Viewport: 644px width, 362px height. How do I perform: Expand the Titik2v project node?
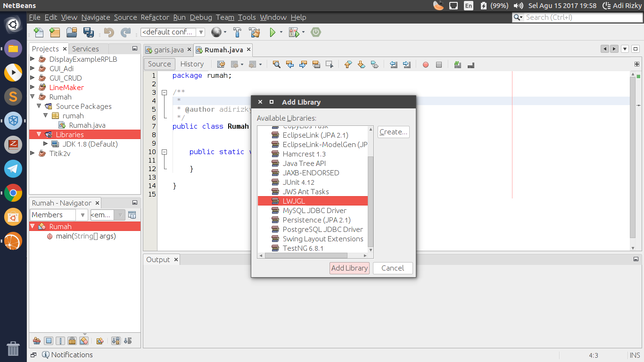tap(33, 153)
